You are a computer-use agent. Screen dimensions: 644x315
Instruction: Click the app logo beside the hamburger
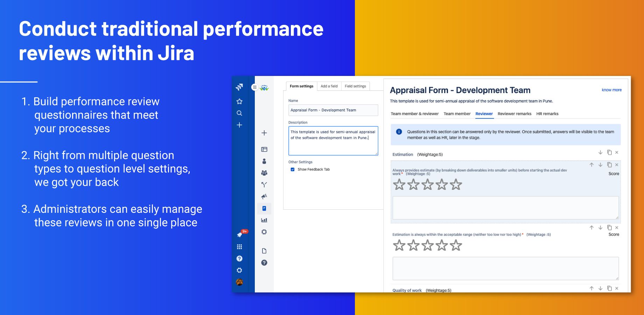tap(264, 87)
